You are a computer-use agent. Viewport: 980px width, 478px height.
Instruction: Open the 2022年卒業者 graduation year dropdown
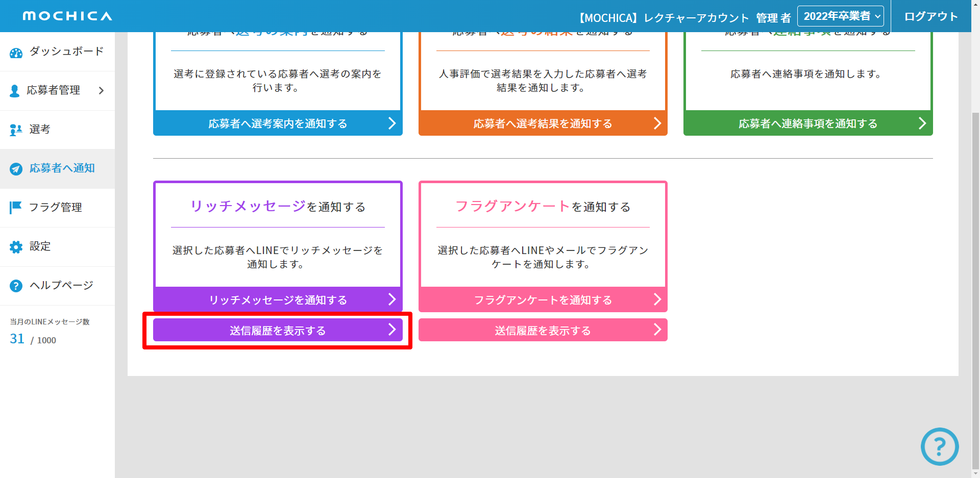(x=840, y=16)
